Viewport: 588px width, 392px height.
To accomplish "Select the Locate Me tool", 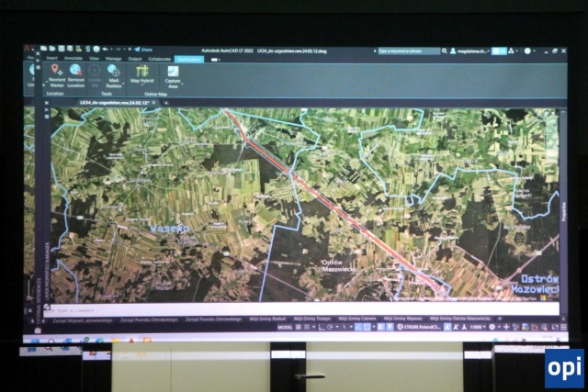I will [x=95, y=73].
